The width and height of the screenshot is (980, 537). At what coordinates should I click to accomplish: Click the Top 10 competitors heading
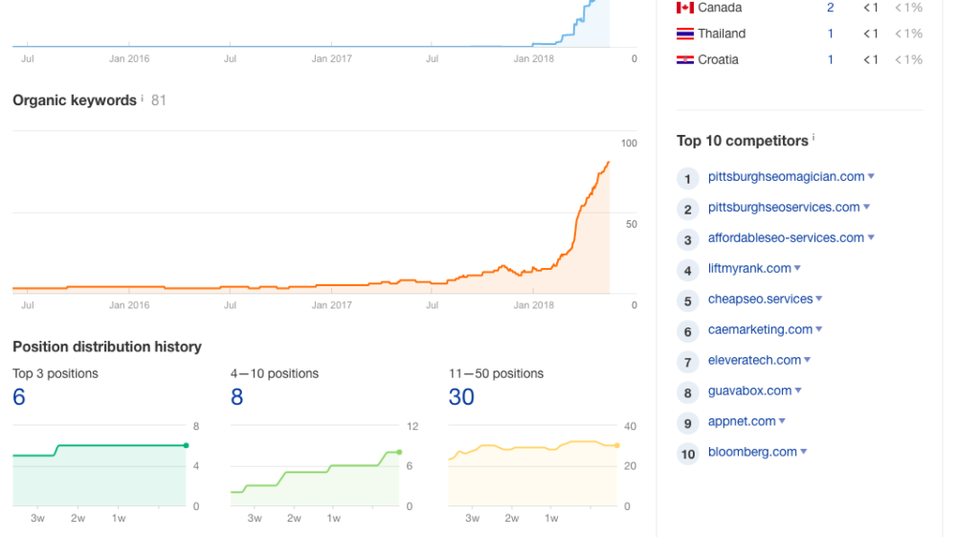pyautogui.click(x=742, y=141)
